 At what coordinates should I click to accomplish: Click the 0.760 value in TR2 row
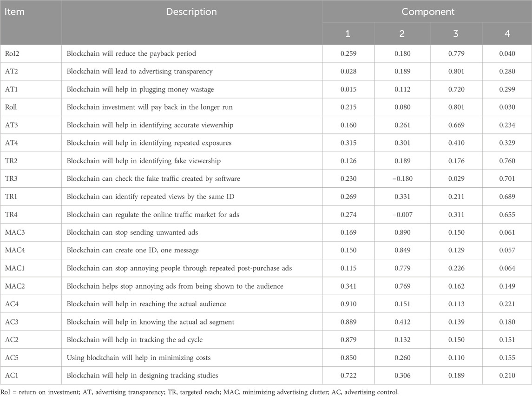click(x=506, y=161)
